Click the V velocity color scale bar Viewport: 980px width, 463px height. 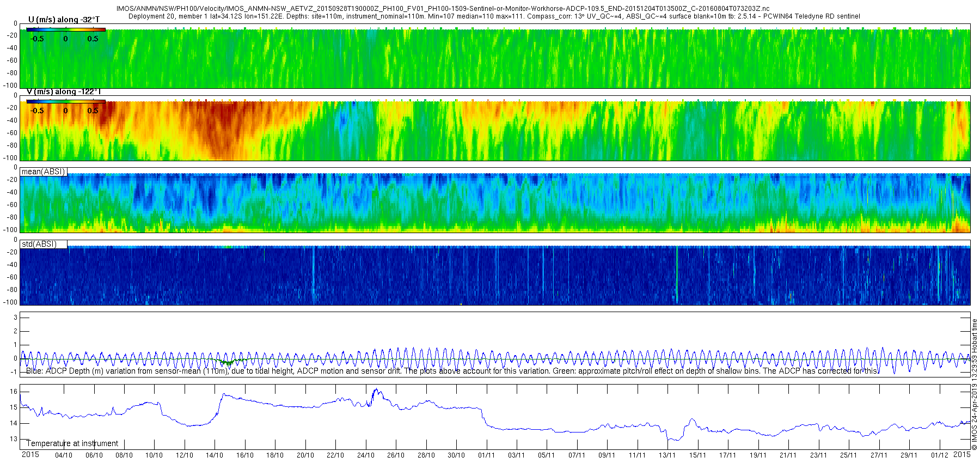(x=66, y=101)
